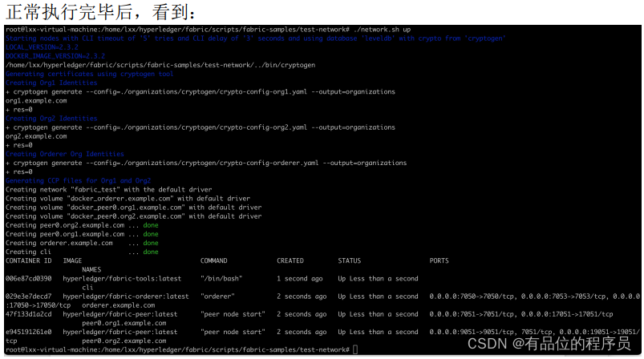Click container ID '029e3e7decd7'

coord(28,296)
